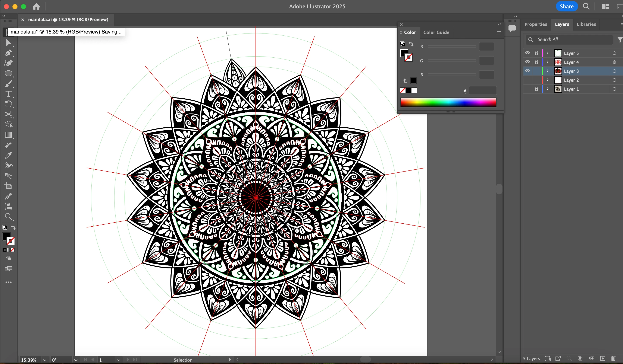The height and width of the screenshot is (364, 623).
Task: Hide Layer 5 using its eye icon
Action: pos(527,53)
